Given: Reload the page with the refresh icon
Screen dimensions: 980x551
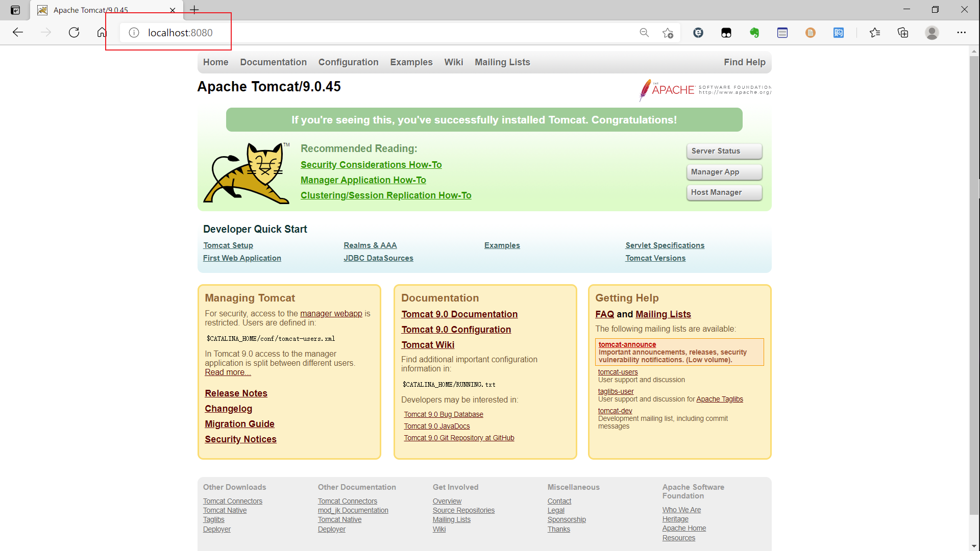Looking at the screenshot, I should [74, 33].
